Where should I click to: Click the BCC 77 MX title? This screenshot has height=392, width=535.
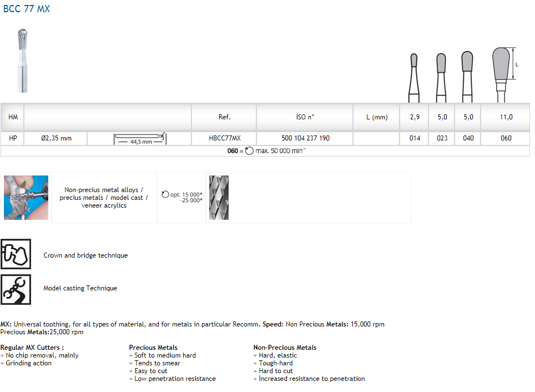pos(26,9)
